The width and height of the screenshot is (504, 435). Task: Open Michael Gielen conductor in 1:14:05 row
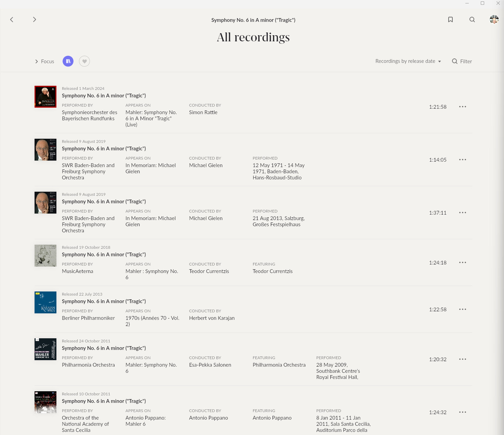tap(206, 165)
